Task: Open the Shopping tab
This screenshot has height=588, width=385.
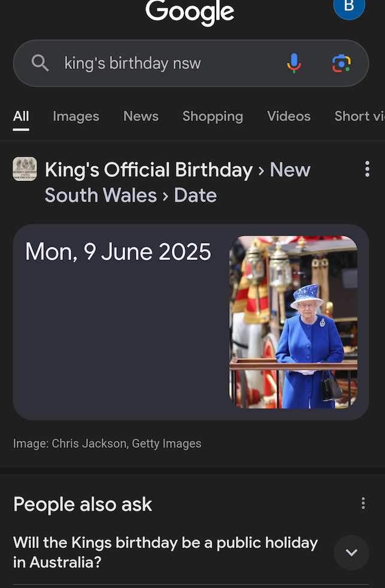Action: tap(213, 116)
